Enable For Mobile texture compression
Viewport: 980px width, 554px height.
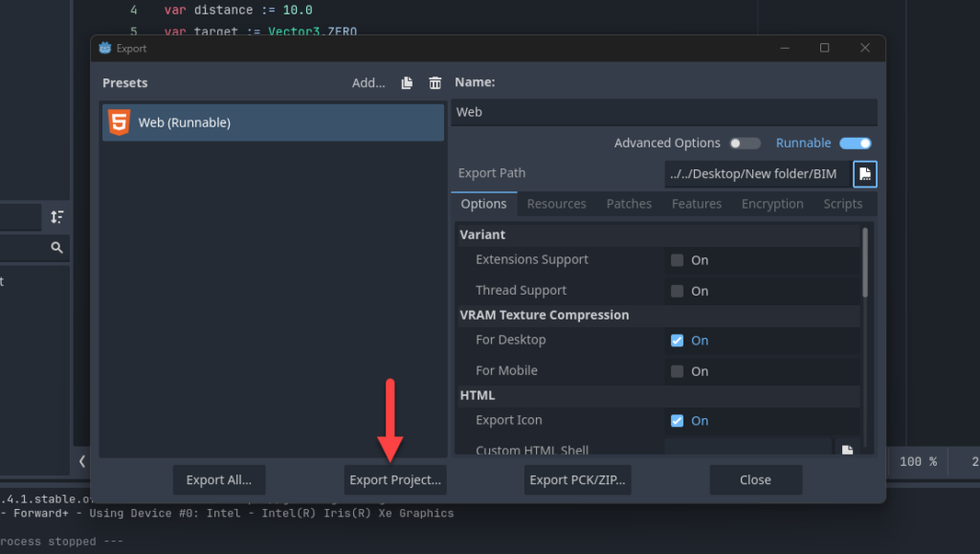pyautogui.click(x=677, y=371)
